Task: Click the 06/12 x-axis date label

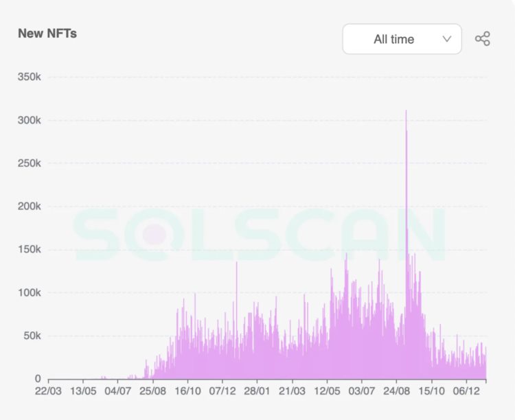Action: point(466,391)
